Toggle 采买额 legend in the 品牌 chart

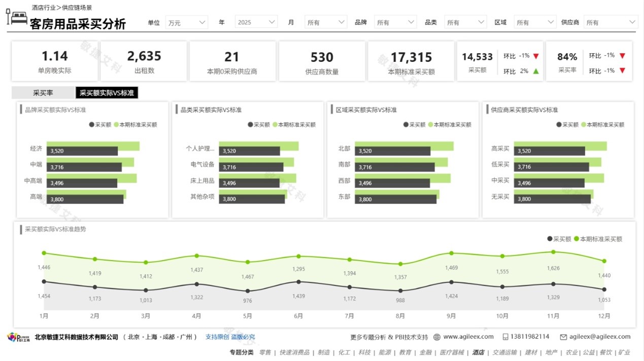[x=100, y=125]
